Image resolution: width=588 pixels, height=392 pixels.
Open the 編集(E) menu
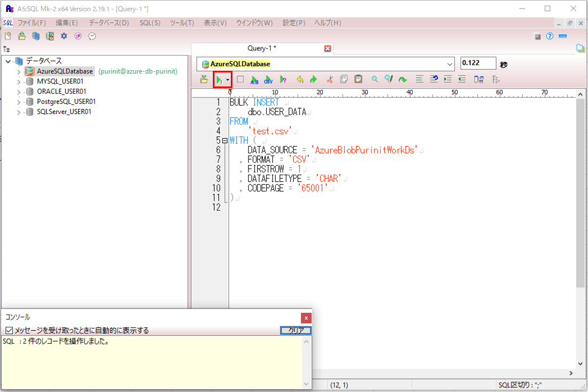pos(67,23)
